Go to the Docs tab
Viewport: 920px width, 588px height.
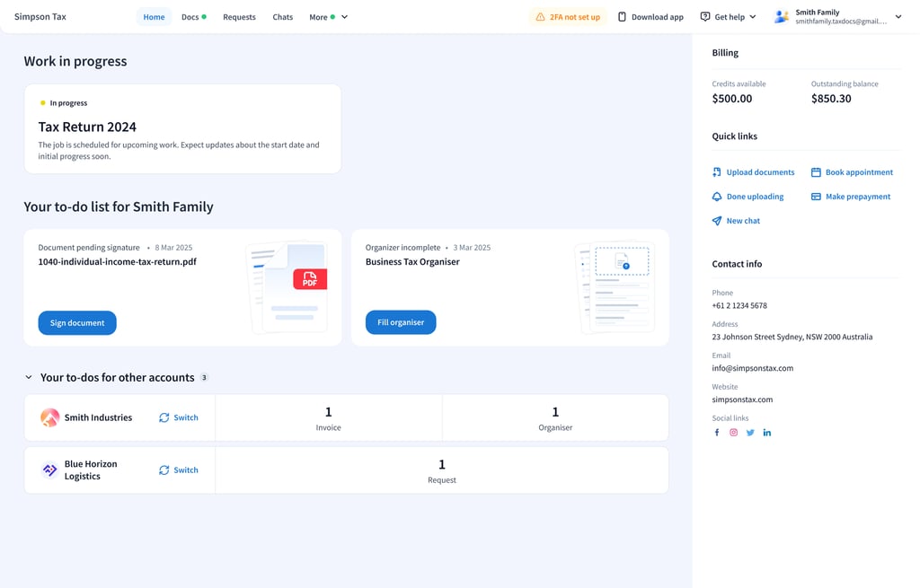(193, 17)
